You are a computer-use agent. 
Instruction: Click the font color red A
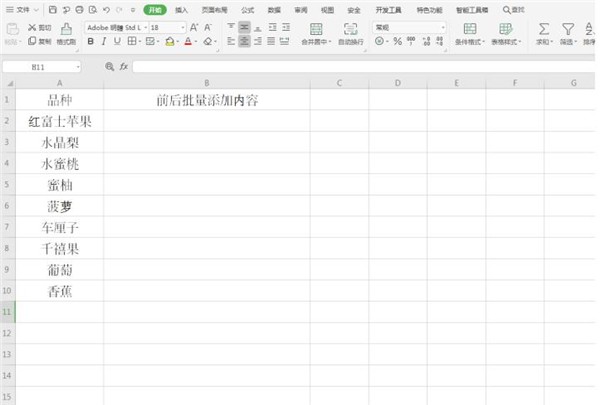(x=188, y=41)
